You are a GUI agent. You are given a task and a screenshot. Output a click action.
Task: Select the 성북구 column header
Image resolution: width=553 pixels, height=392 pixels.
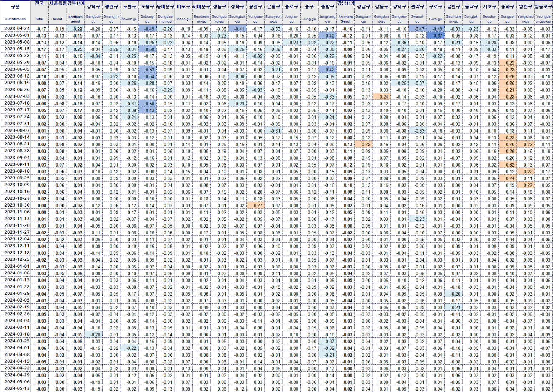coord(237,7)
